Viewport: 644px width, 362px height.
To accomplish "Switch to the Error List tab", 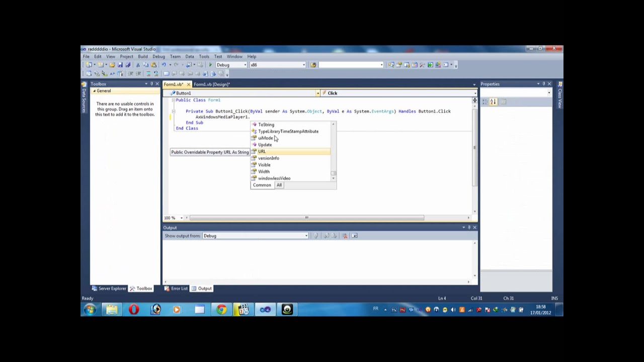I will (176, 289).
